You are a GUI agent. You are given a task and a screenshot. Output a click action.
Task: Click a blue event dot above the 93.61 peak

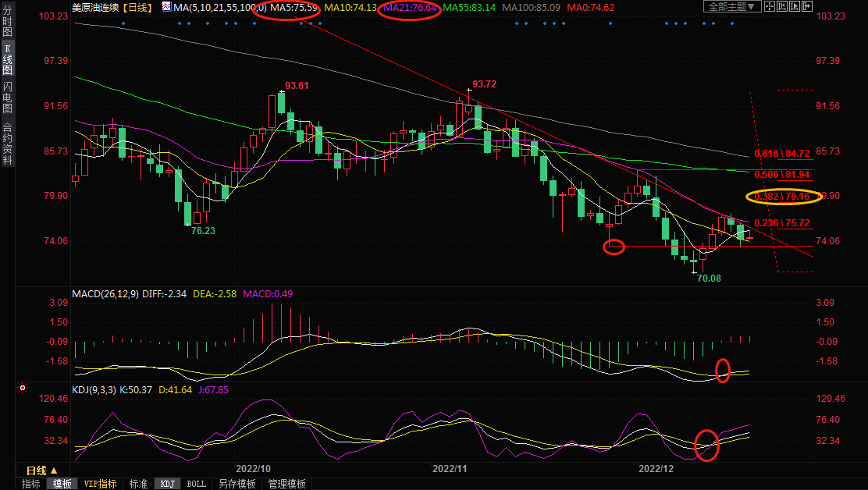(302, 23)
